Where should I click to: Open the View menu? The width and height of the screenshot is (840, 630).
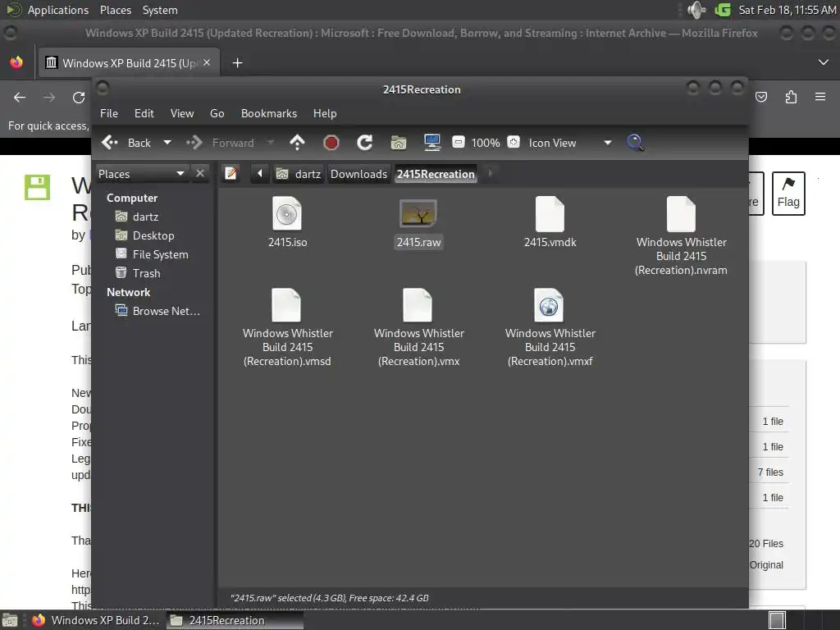(181, 113)
